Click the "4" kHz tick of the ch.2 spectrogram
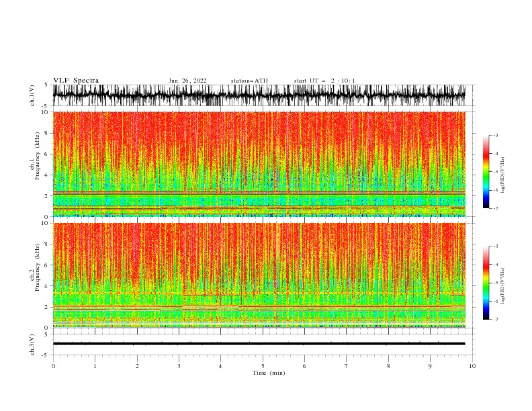The height and width of the screenshot is (411, 532). pos(46,286)
